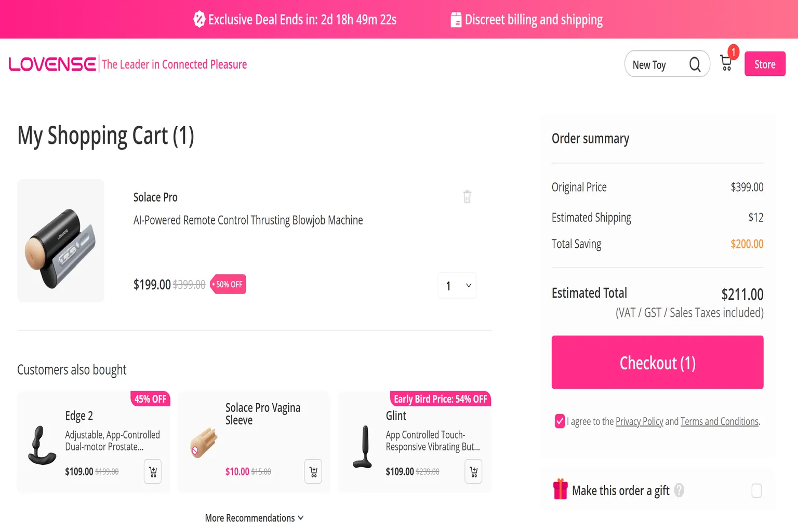This screenshot has width=798, height=532.
Task: Open the Vagina Sleeve product image
Action: 203,443
